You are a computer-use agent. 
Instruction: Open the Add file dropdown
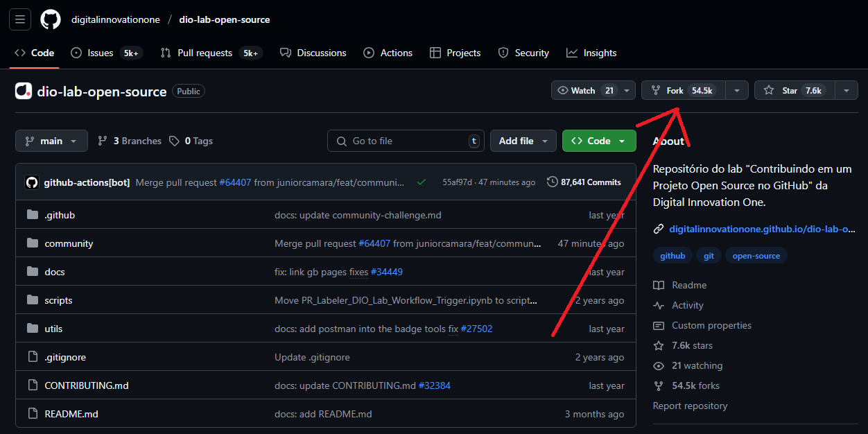click(x=523, y=141)
